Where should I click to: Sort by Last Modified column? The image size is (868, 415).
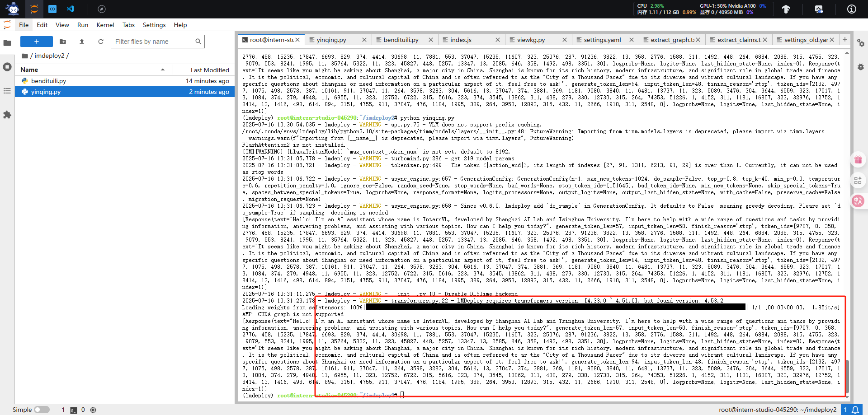203,70
